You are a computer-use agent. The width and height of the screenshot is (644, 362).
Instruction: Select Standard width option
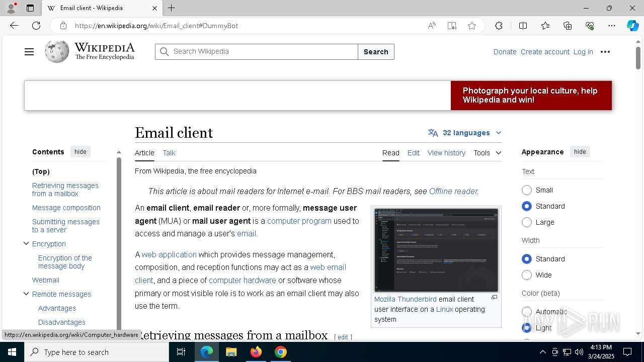527,259
